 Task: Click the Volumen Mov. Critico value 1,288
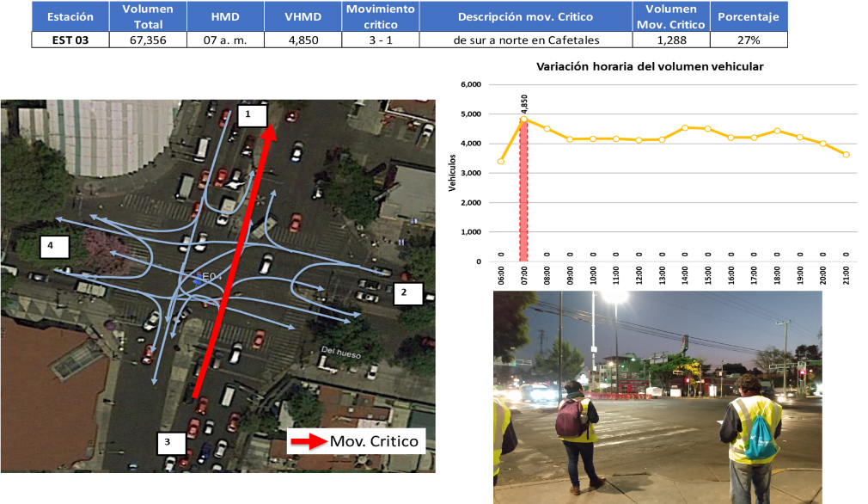670,40
